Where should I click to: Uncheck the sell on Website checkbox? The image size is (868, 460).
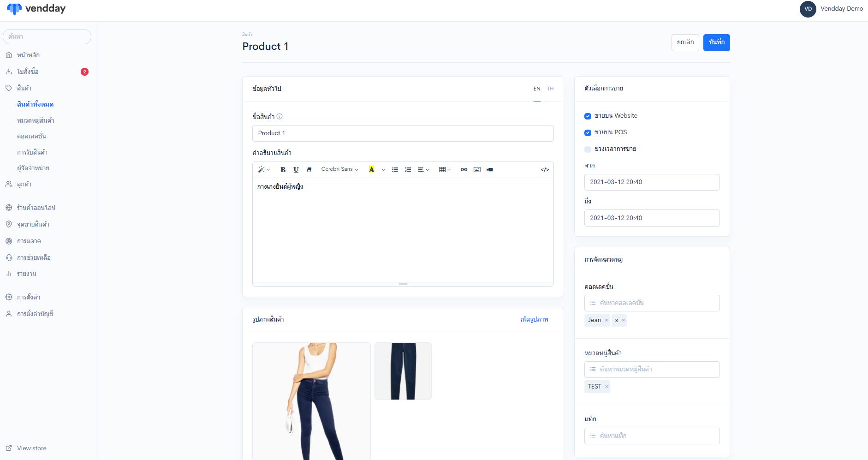pyautogui.click(x=588, y=116)
